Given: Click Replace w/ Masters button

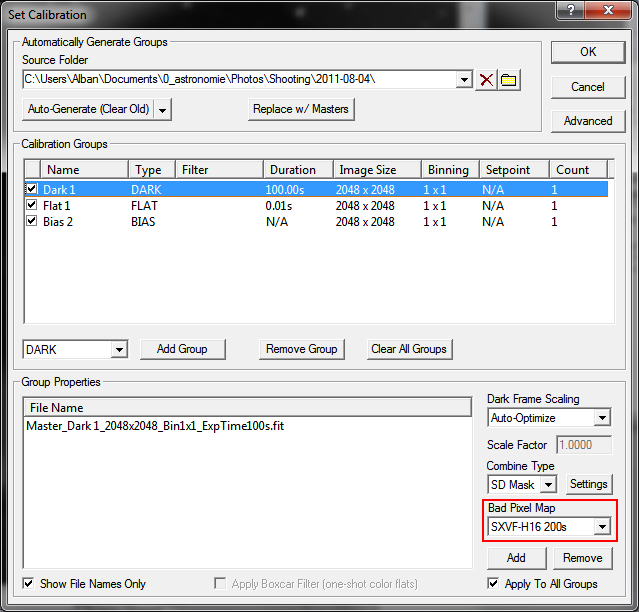Looking at the screenshot, I should [301, 109].
